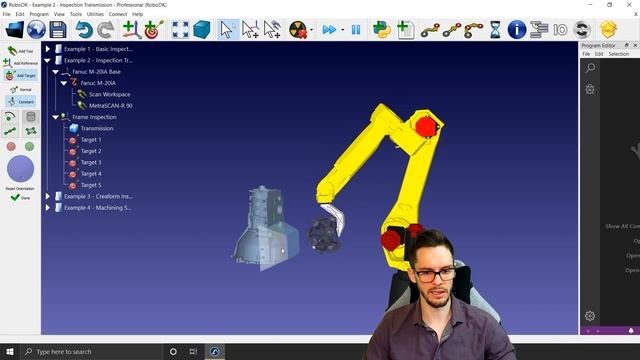Collapse the Frame Inspection node
640x360 pixels.
(x=56, y=117)
